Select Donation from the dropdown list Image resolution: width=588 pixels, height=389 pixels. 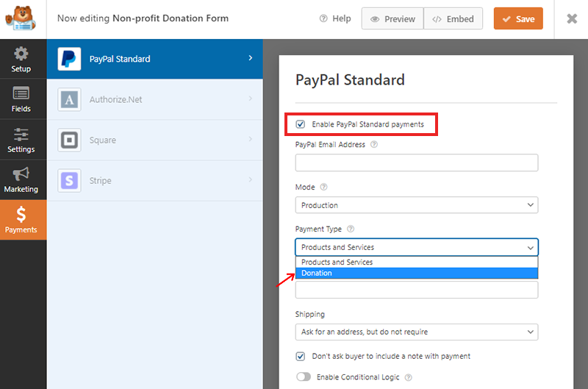click(x=417, y=273)
